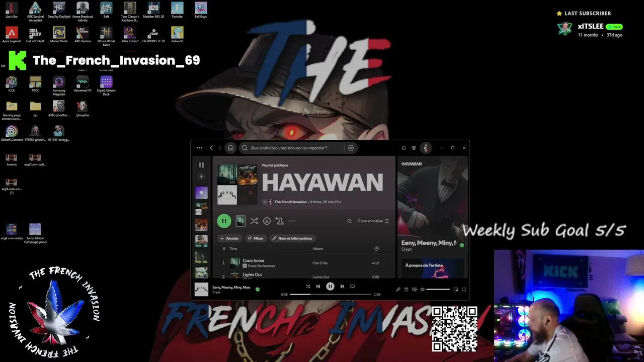Open the connect to a device icon
This screenshot has width=644, height=362.
point(414,290)
